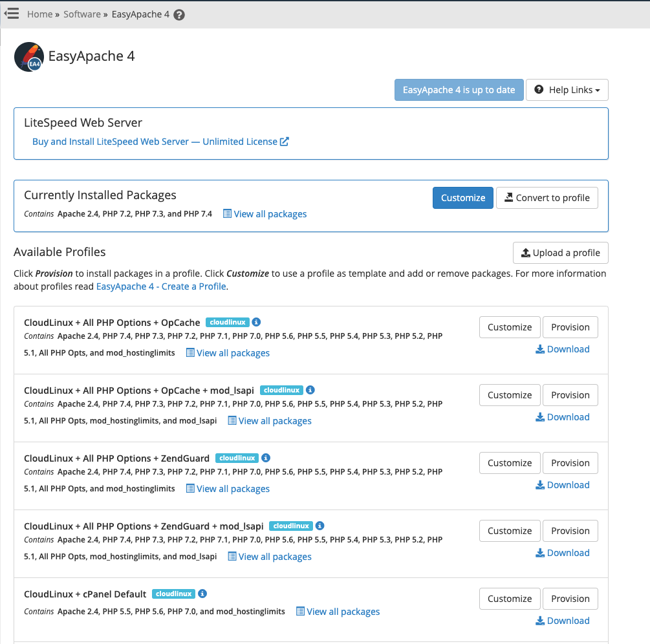This screenshot has width=650, height=644.
Task: Click info icon for CloudLinux + All PHP Options + ZendGuard
Action: [266, 458]
